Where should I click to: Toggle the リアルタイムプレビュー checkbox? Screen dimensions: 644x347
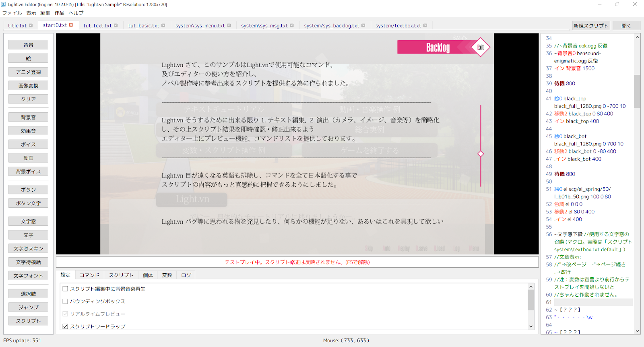click(x=65, y=314)
